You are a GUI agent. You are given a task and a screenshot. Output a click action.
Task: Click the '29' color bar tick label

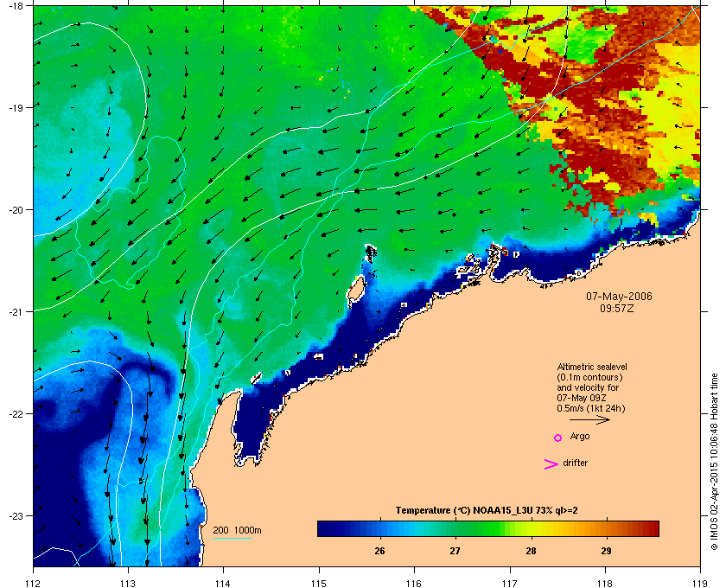(606, 551)
